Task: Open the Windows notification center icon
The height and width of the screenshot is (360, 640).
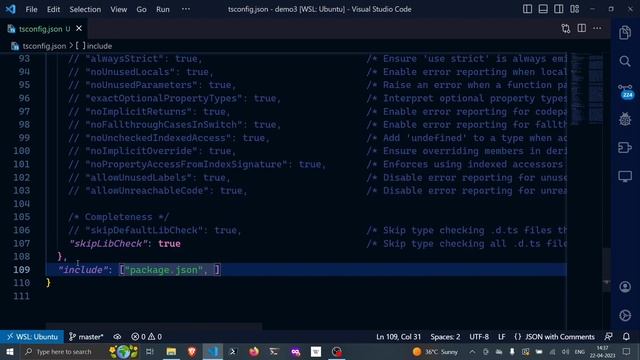Action: [x=627, y=352]
